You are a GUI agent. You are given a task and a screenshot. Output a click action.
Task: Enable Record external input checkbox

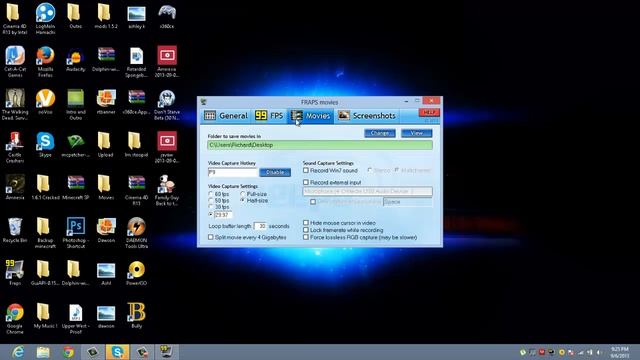click(x=306, y=182)
